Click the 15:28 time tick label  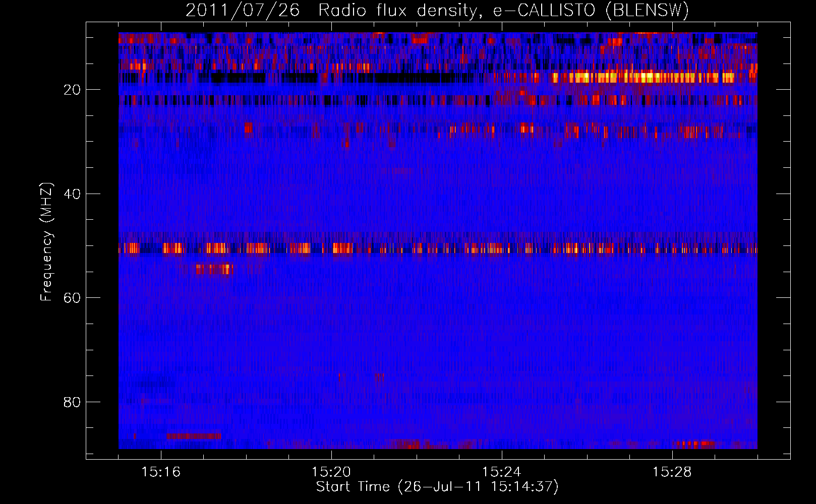tap(672, 472)
